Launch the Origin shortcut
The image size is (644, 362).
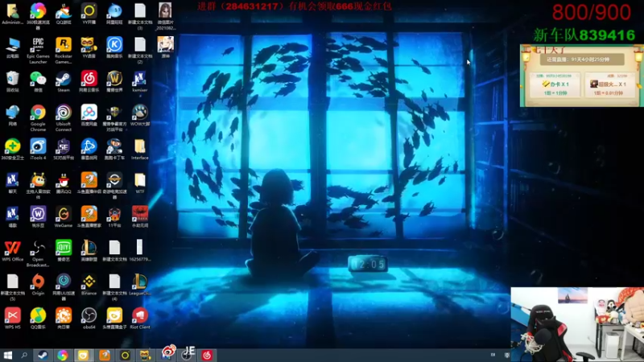coord(38,285)
